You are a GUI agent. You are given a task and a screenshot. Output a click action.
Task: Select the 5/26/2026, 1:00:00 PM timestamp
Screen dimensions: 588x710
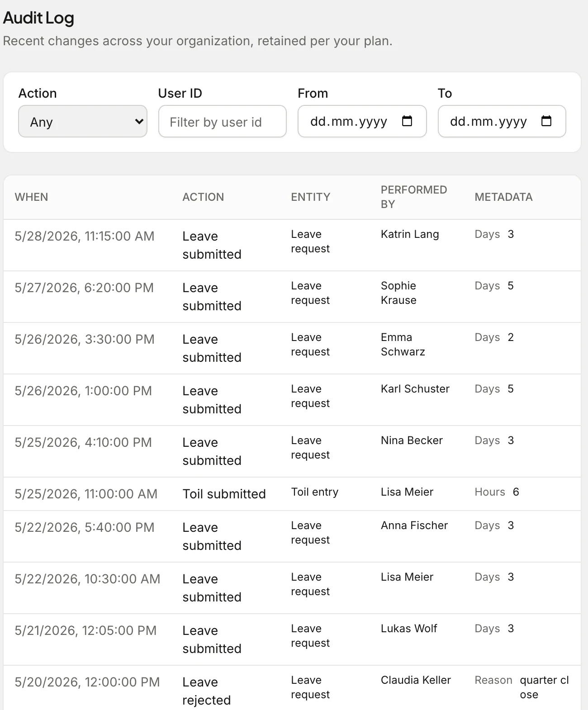[x=83, y=391]
